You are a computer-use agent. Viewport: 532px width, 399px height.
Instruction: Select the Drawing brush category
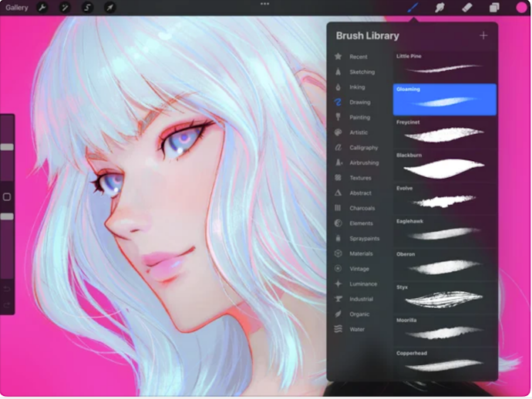359,102
